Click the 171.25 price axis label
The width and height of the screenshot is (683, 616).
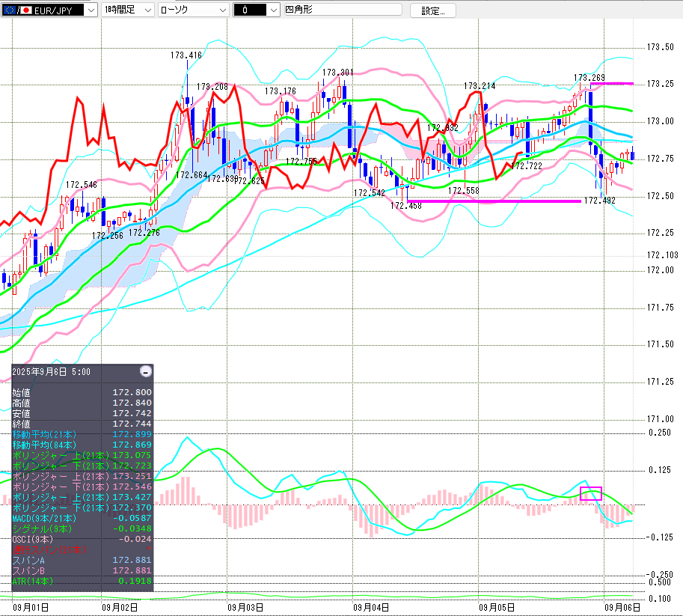tap(660, 382)
